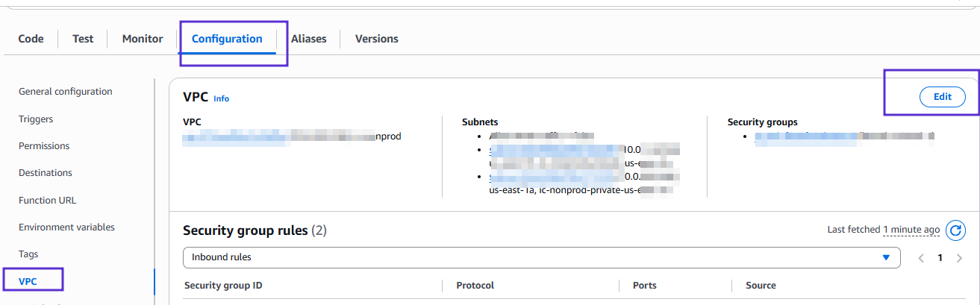Open the Permissions section
The image size is (980, 305).
click(44, 145)
